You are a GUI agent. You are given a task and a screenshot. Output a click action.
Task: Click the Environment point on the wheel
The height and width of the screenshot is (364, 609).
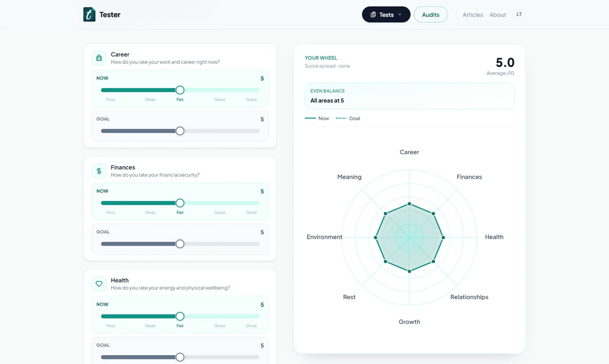pos(375,238)
